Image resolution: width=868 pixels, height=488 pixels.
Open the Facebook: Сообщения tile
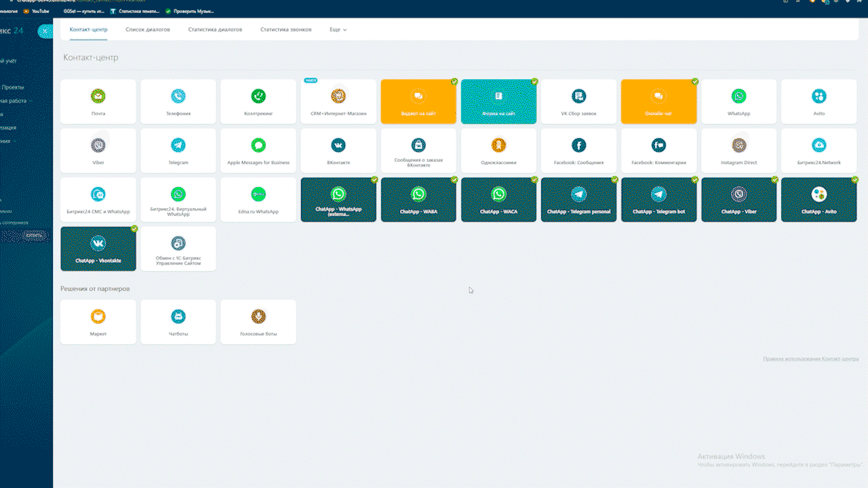click(x=578, y=150)
